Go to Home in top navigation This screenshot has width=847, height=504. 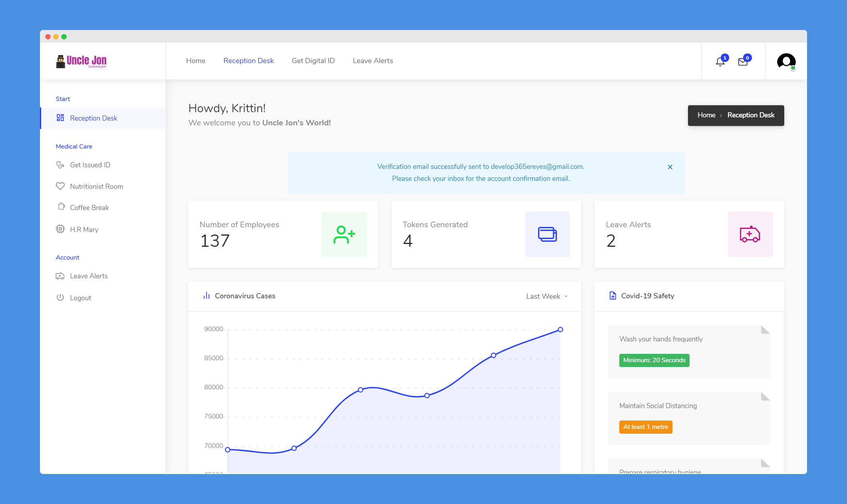[195, 61]
